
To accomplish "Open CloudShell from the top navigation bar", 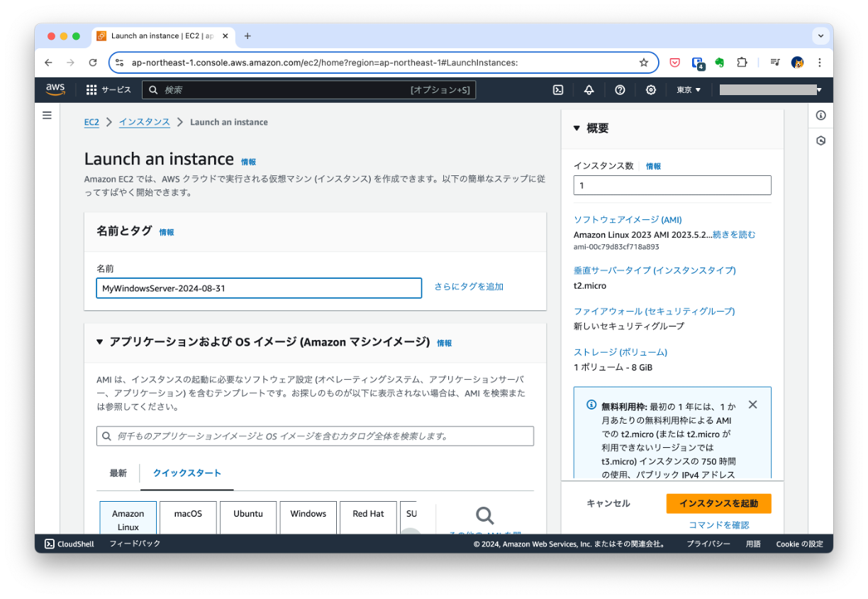I will (558, 90).
